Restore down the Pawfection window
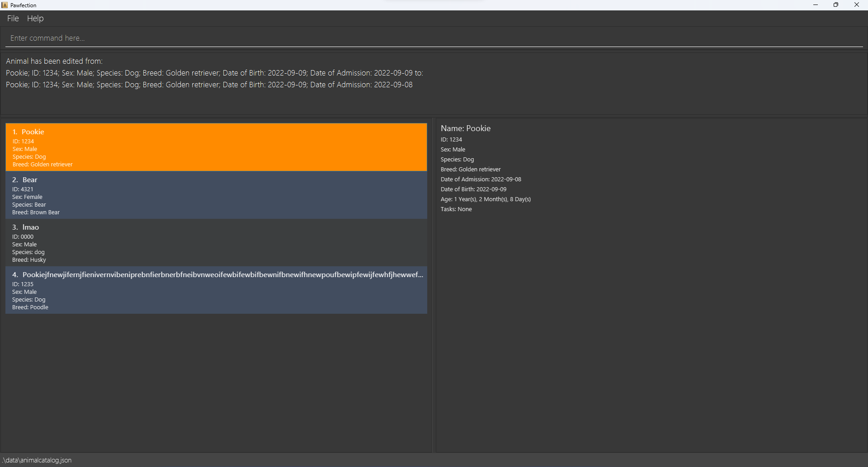This screenshot has height=467, width=868. 836,5
